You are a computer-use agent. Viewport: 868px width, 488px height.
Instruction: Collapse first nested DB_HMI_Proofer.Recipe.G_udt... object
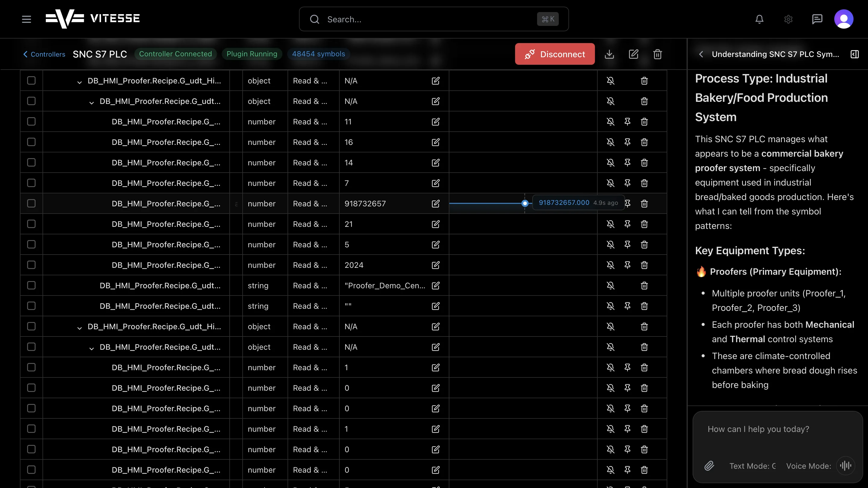[91, 103]
